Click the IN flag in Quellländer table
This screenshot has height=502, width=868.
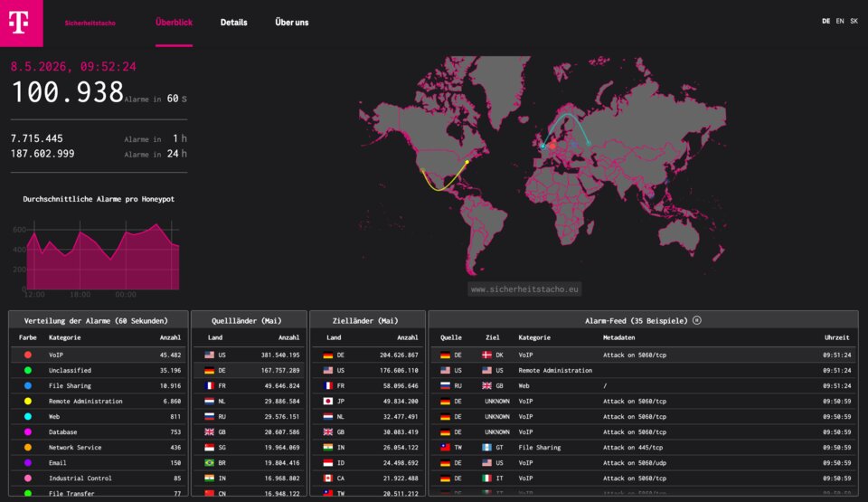click(x=209, y=478)
